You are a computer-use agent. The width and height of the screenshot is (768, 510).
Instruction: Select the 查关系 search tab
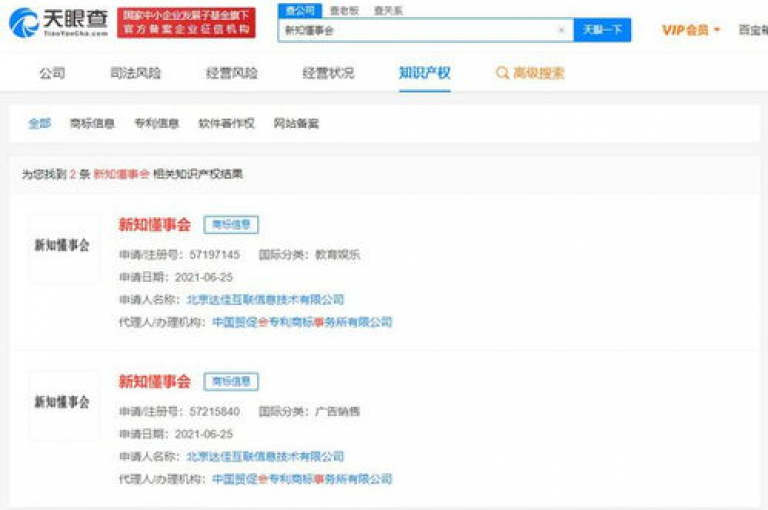[388, 10]
